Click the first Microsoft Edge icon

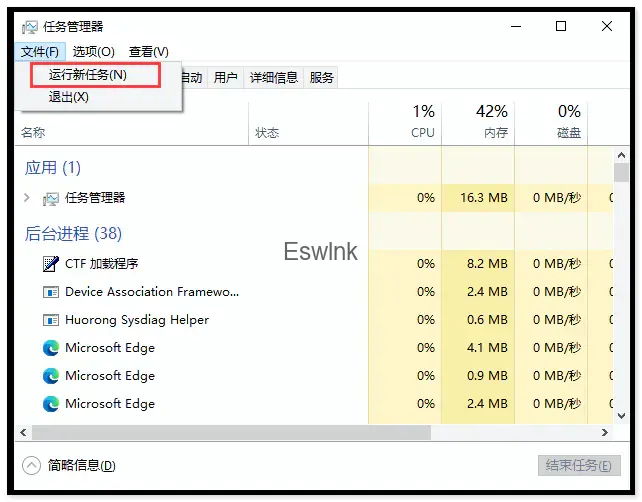click(51, 348)
